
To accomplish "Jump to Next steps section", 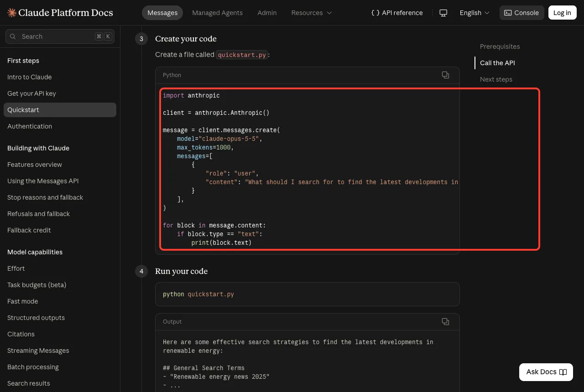I will click(x=496, y=79).
